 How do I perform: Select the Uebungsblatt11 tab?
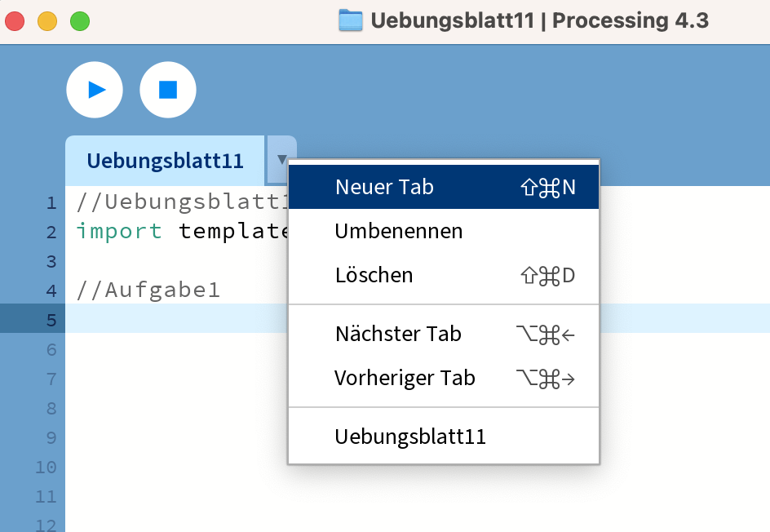tap(165, 161)
